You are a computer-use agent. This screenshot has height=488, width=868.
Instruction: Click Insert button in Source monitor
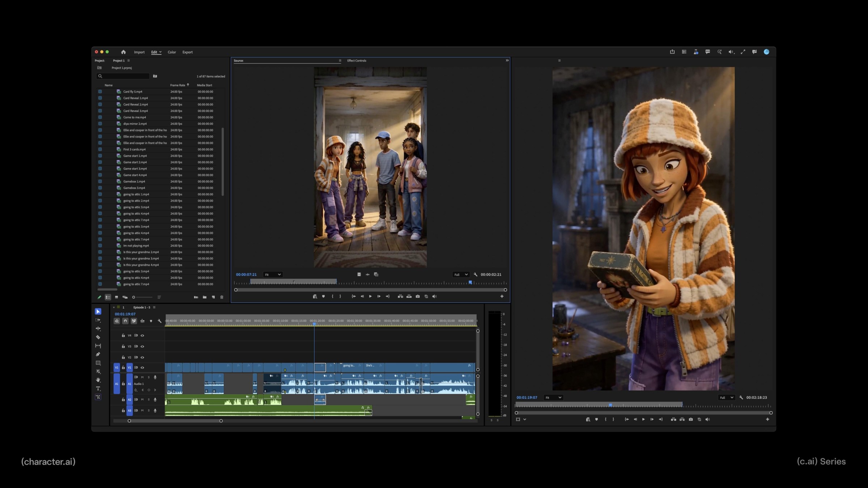(400, 296)
